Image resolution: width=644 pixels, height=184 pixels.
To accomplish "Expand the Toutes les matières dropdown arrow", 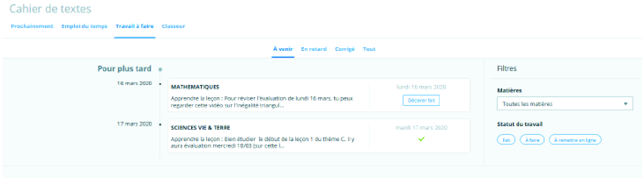I will [x=625, y=104].
